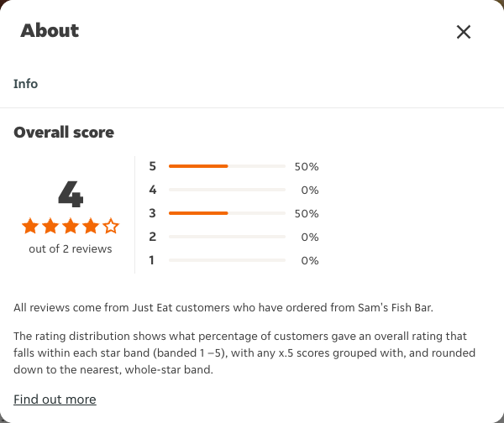Click the Overall score heading

click(x=64, y=133)
